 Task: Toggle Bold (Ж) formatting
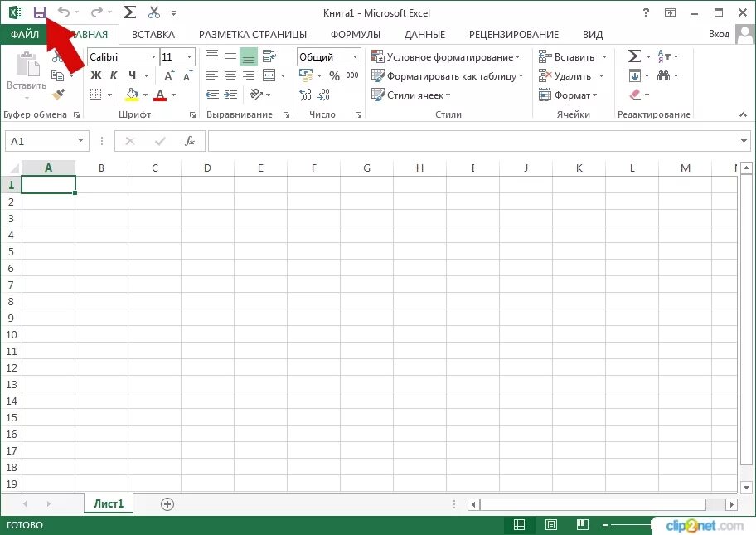(x=96, y=75)
